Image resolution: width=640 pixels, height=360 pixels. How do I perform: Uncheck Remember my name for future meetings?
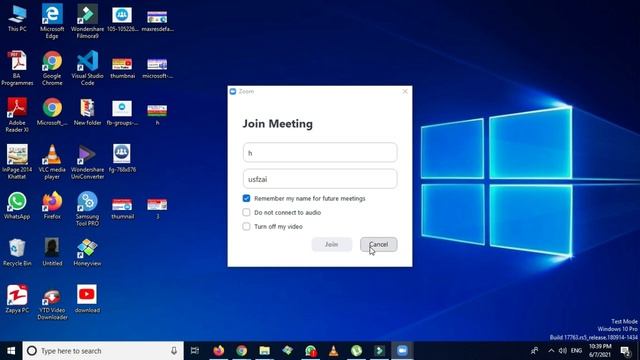click(246, 198)
